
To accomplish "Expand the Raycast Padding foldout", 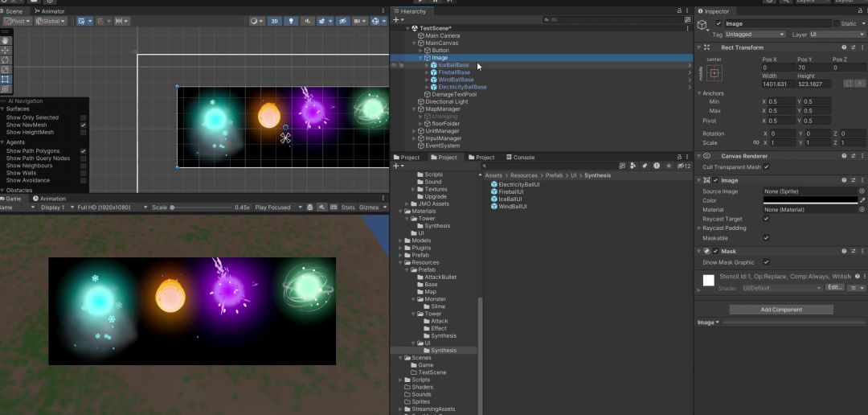I will (x=698, y=228).
